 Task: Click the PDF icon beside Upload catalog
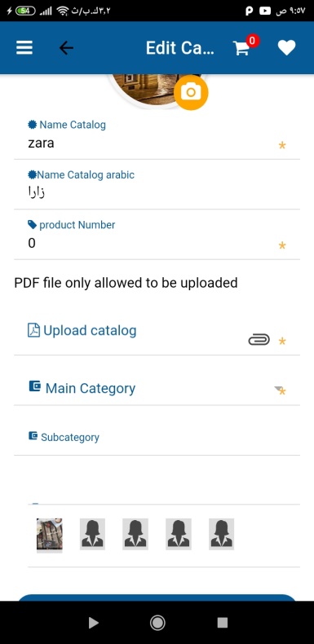[x=33, y=330]
